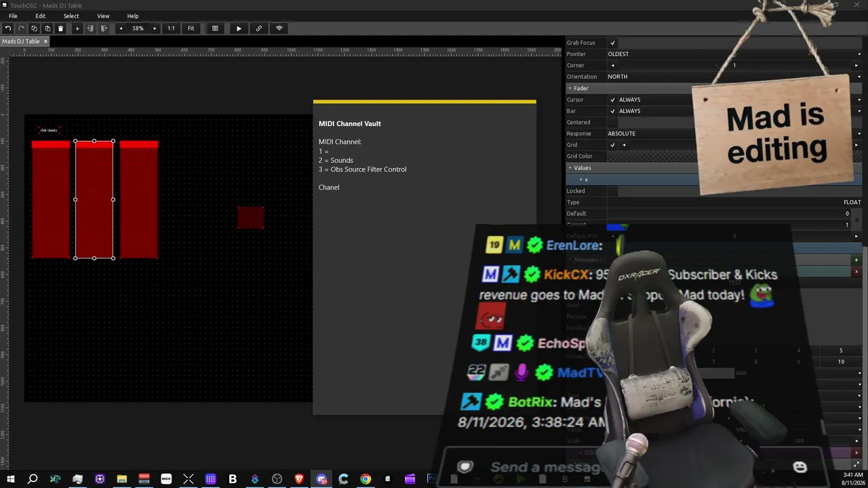This screenshot has height=488, width=868.
Task: Toggle the Bar checkbox
Action: pyautogui.click(x=612, y=111)
